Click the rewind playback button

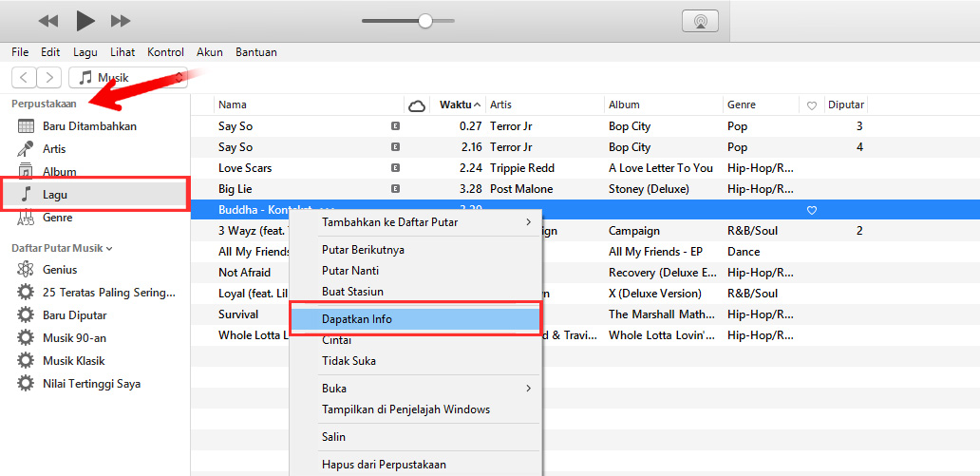[x=48, y=21]
